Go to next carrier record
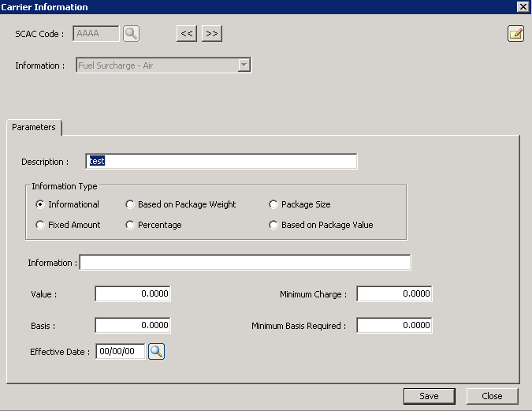Image resolution: width=532 pixels, height=411 pixels. tap(211, 33)
